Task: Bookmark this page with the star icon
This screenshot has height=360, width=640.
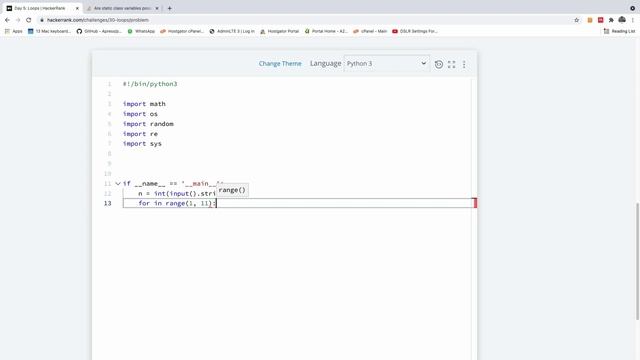Action: (577, 20)
